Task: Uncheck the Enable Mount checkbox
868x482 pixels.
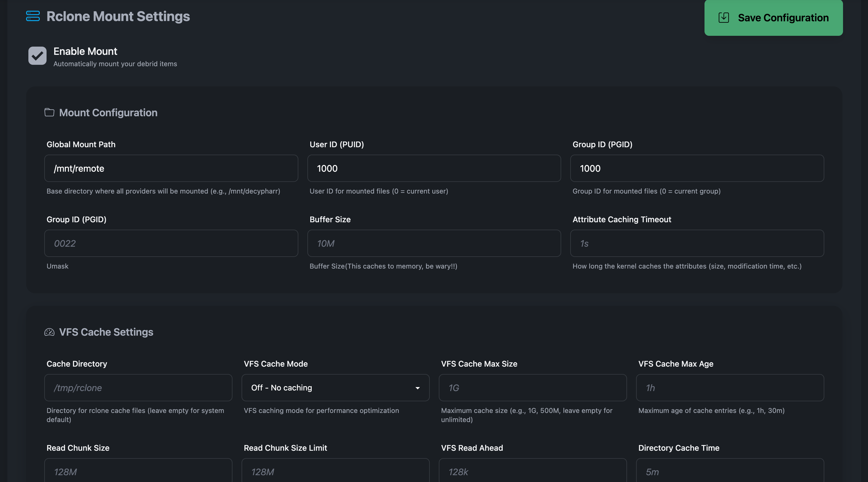Action: point(37,56)
